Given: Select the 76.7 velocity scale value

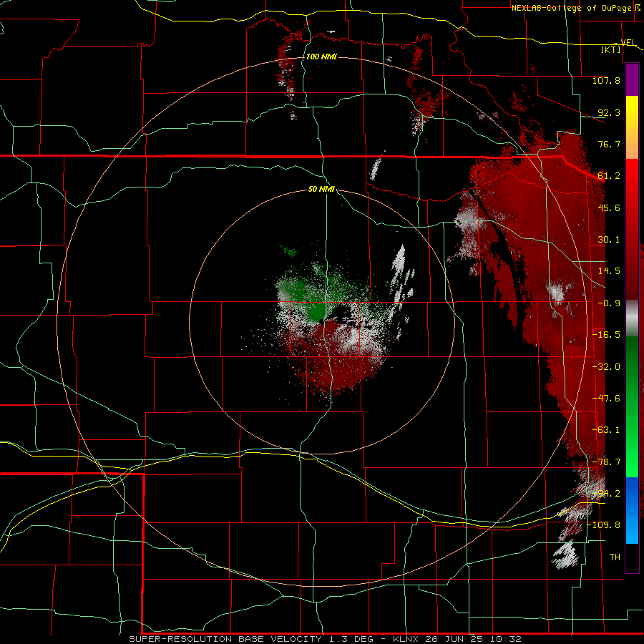Looking at the screenshot, I should click(x=609, y=144).
